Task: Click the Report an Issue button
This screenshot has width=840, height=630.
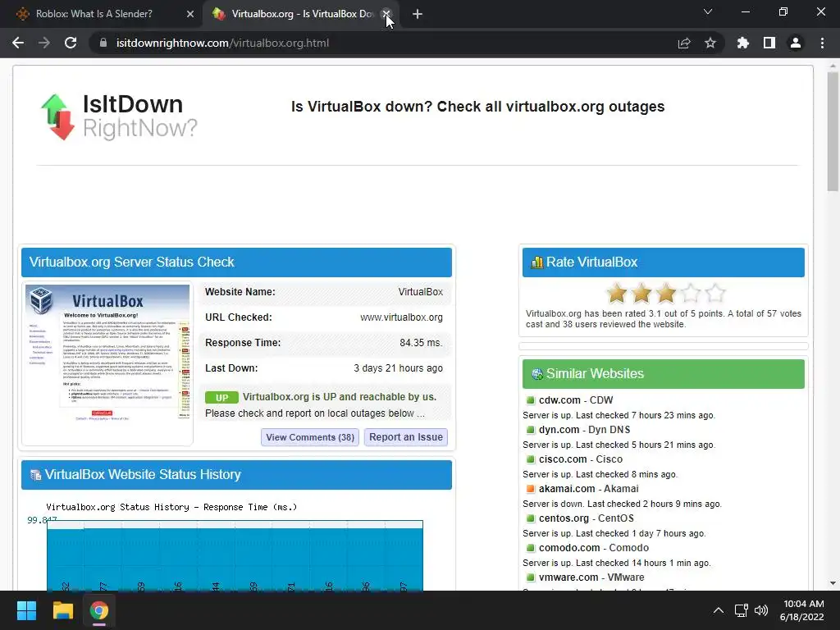Action: click(x=405, y=437)
